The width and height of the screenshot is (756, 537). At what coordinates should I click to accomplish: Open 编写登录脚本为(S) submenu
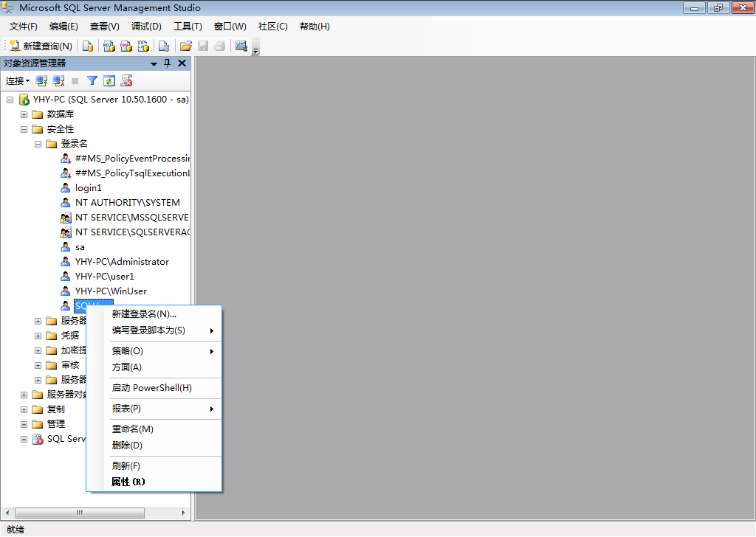[154, 330]
